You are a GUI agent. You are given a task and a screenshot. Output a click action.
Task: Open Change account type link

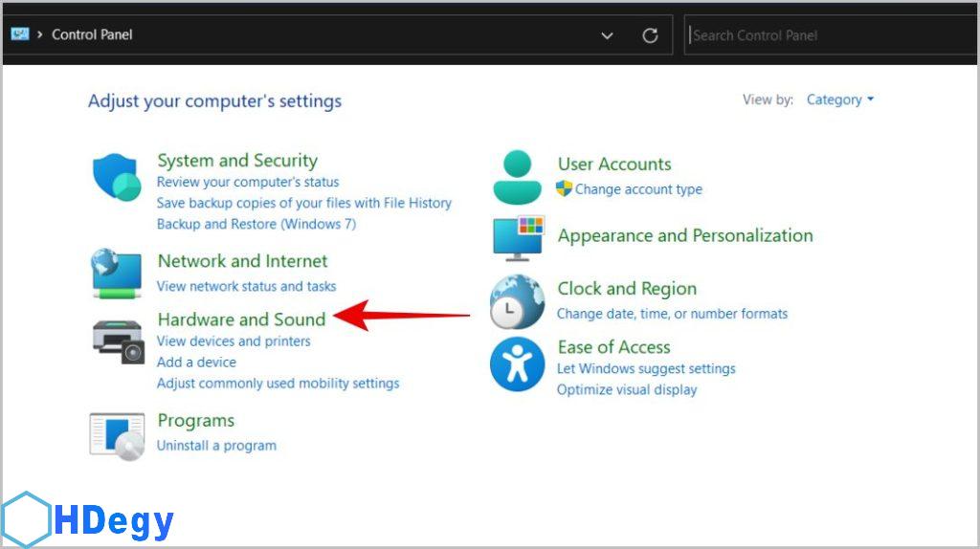click(x=637, y=189)
